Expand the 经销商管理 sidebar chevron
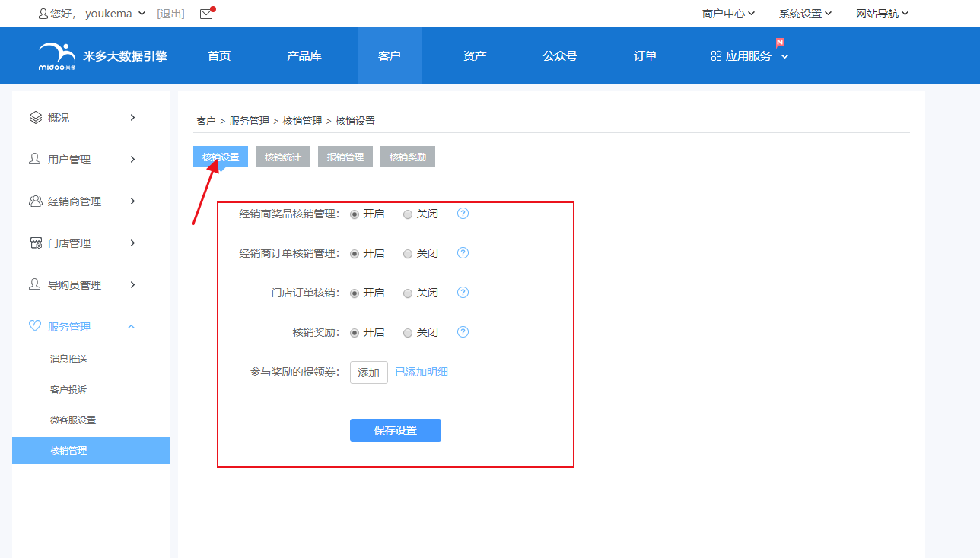980x558 pixels. [x=132, y=201]
